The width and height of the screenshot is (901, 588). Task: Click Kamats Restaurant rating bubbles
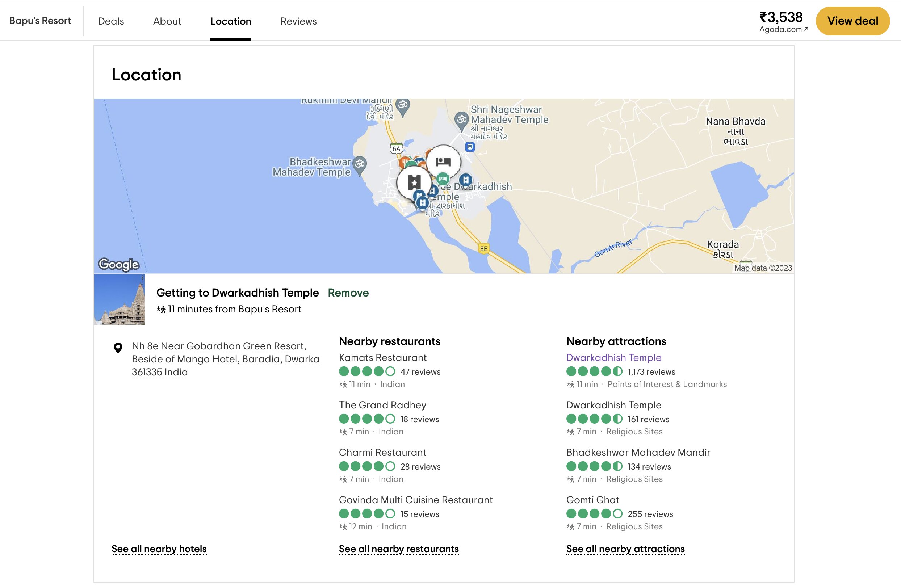367,371
